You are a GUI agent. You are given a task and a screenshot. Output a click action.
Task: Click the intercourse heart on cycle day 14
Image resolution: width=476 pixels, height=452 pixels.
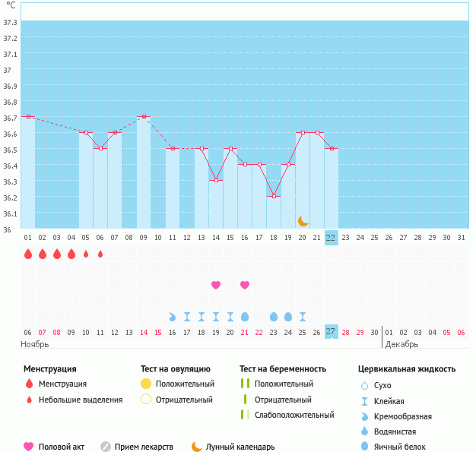click(216, 285)
